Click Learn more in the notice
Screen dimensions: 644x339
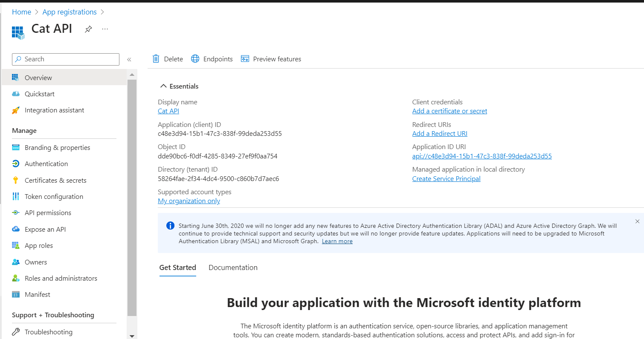pyautogui.click(x=337, y=241)
